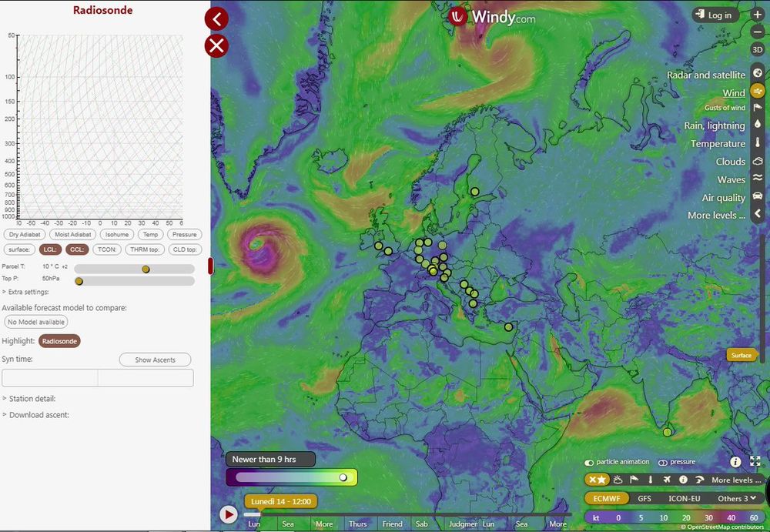
Task: Toggle Pressure lines on diagram
Action: [185, 234]
